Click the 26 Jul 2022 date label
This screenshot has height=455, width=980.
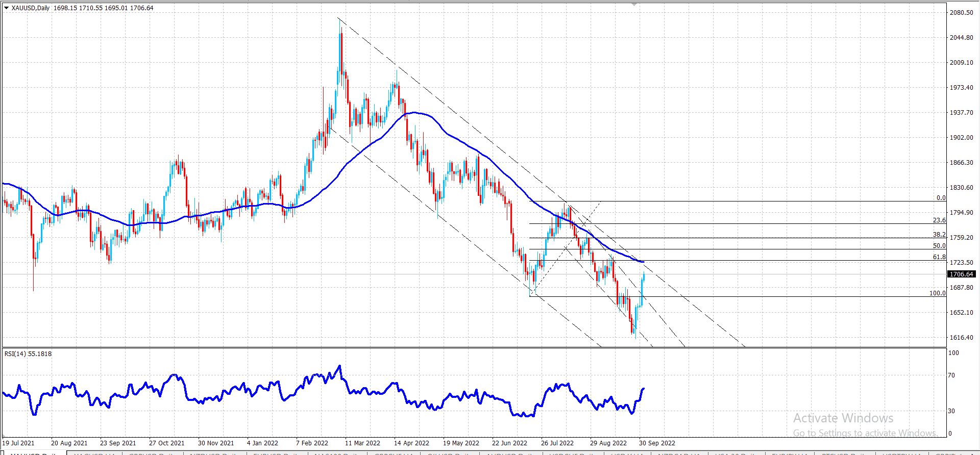(x=557, y=443)
